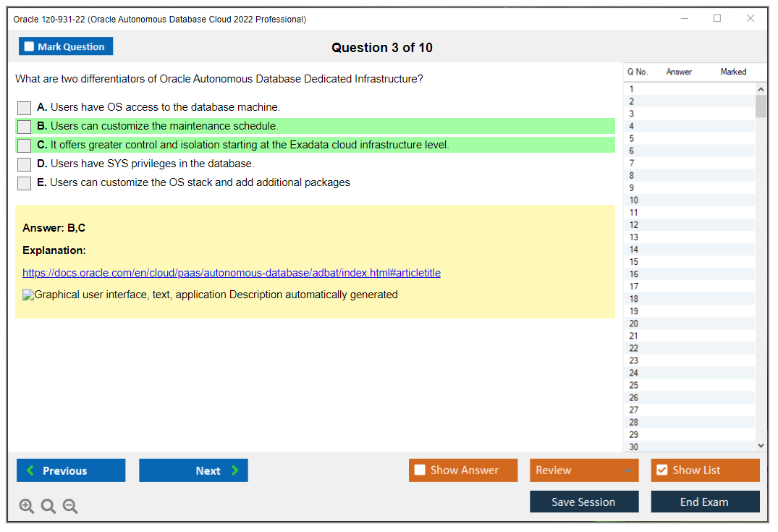Click the End Exam button
This screenshot has width=778, height=532.
[x=705, y=502]
